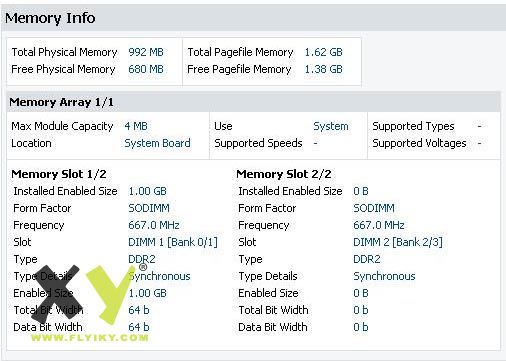Viewport: 506px width, 361px height.
Task: Click the Supported Types label
Action: coord(413,126)
